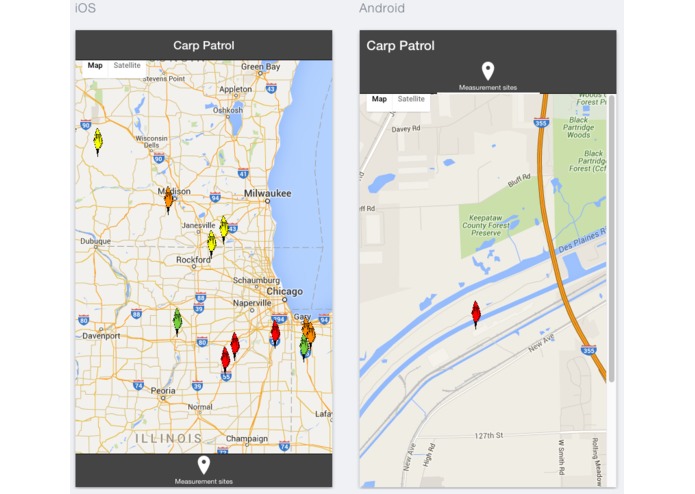Open Measurement sites tab label in Android
The image size is (695, 494).
coord(488,88)
